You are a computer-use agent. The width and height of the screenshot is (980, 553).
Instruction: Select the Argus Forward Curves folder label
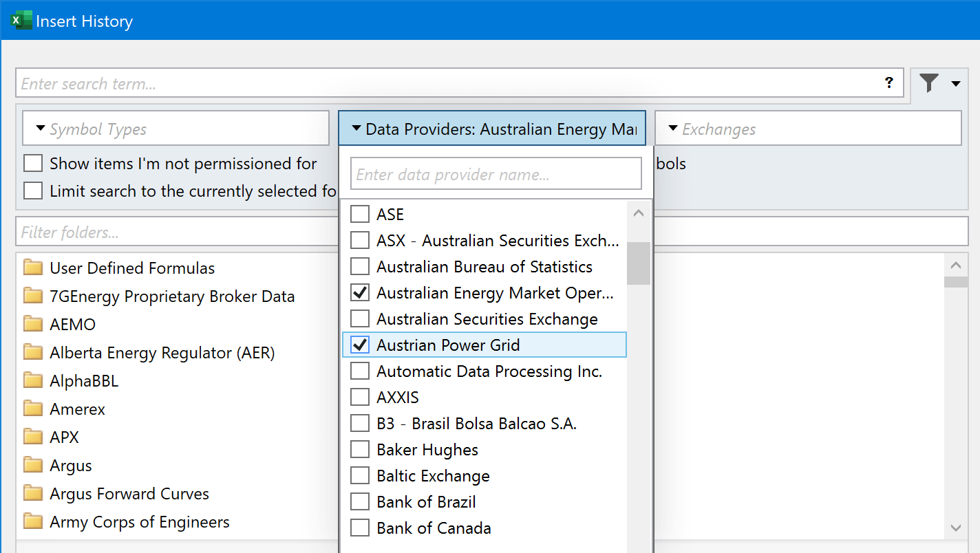point(129,494)
